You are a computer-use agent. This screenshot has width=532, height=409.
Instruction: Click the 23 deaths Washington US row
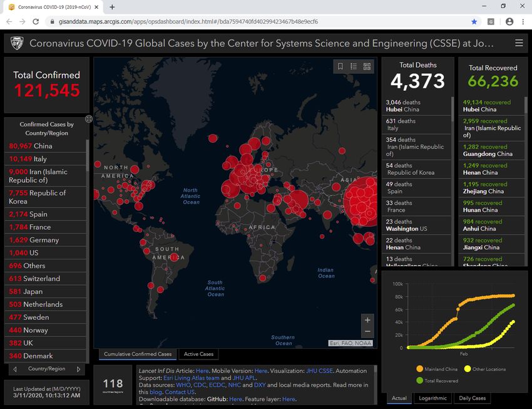click(416, 225)
